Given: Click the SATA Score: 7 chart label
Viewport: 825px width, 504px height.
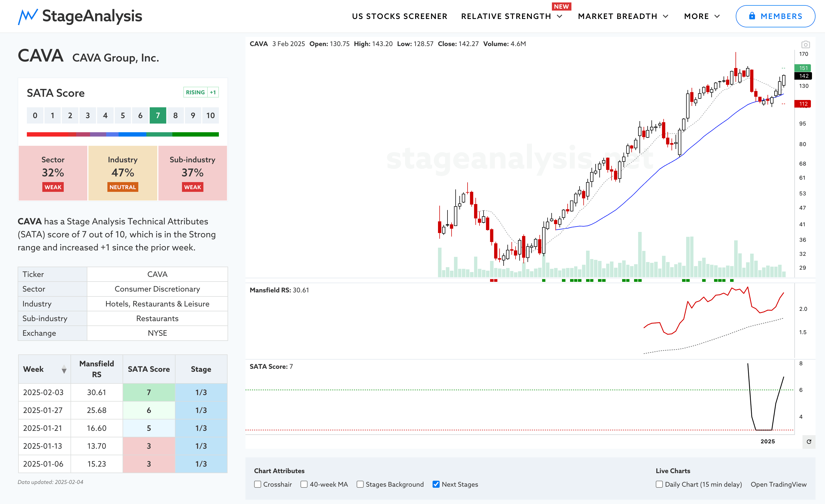Looking at the screenshot, I should [271, 367].
